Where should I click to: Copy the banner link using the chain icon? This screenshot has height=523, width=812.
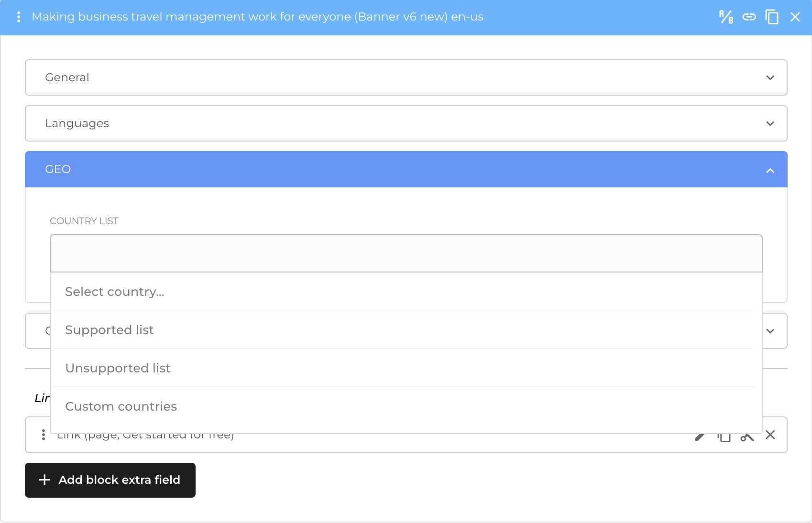pos(749,17)
